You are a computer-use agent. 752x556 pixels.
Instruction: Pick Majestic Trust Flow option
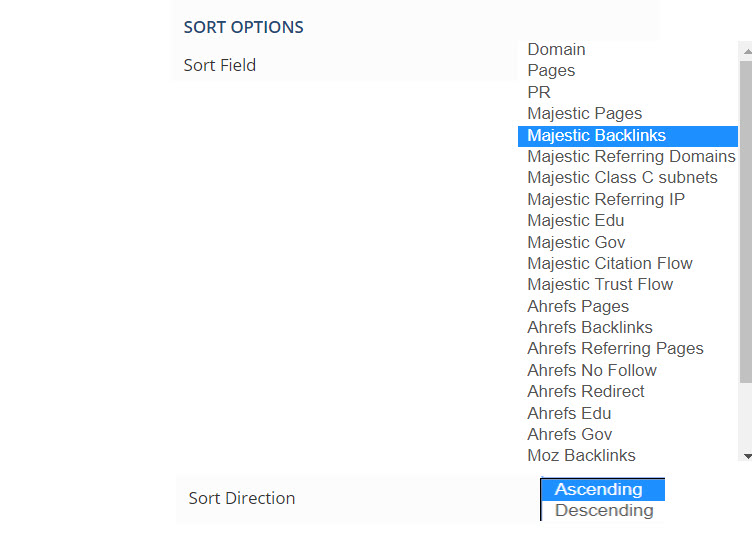(600, 284)
